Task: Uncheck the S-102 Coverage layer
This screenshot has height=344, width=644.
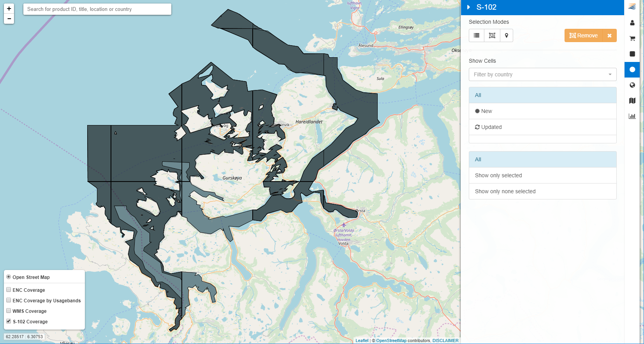Action: click(x=9, y=321)
